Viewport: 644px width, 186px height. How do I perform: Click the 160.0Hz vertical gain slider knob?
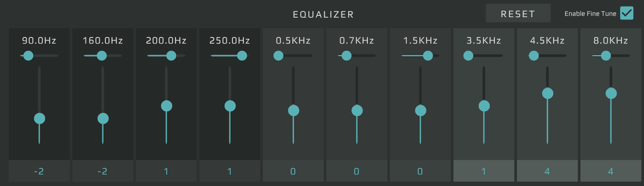point(103,119)
